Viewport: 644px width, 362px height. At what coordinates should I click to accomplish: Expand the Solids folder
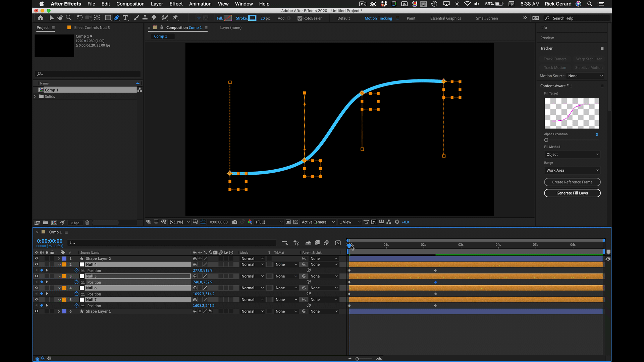point(35,97)
